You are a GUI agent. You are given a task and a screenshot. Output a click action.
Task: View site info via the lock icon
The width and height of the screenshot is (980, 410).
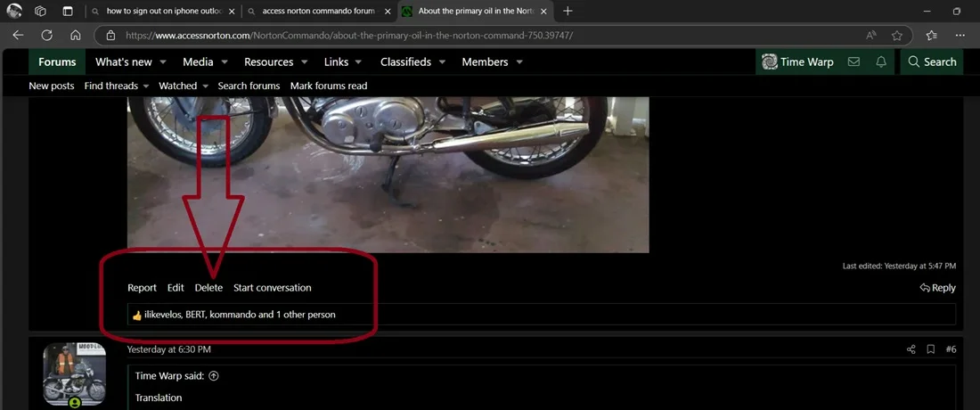tap(111, 36)
